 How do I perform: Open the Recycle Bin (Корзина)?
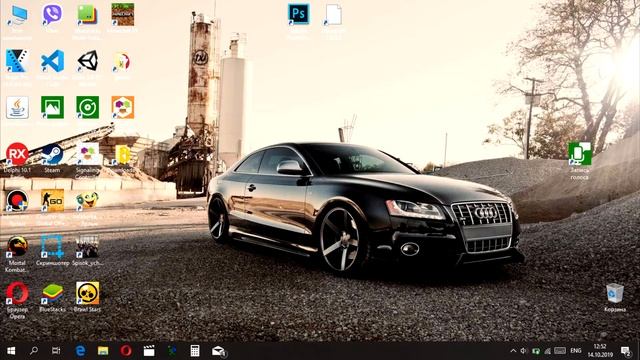point(615,294)
